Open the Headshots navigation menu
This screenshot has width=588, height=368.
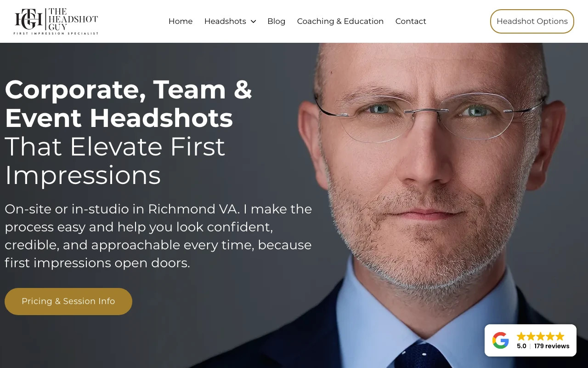coord(225,21)
